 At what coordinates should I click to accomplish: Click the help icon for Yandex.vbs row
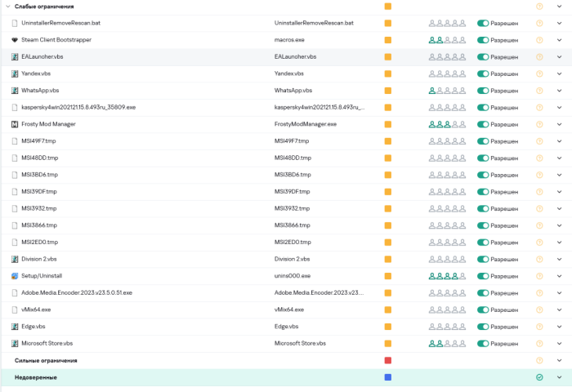538,73
